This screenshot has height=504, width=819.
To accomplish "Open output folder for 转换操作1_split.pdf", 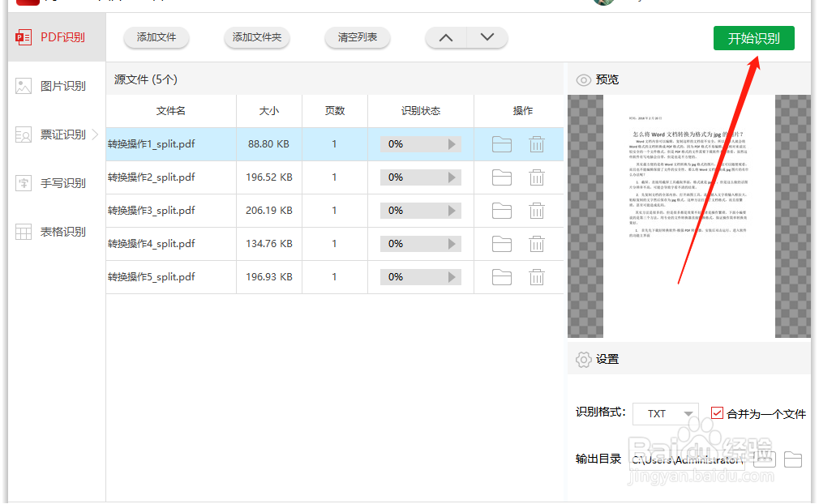I will tap(502, 143).
